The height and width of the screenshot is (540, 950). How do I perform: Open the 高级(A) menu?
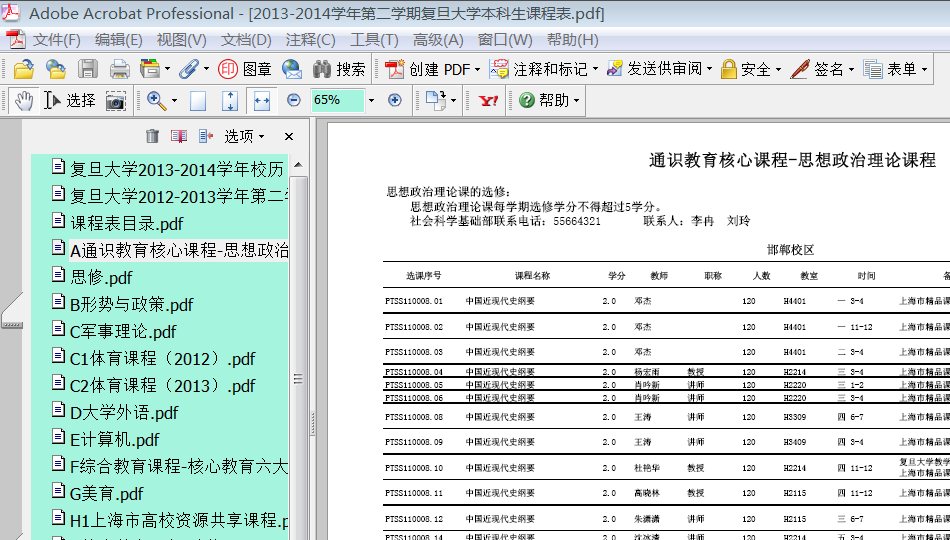438,40
